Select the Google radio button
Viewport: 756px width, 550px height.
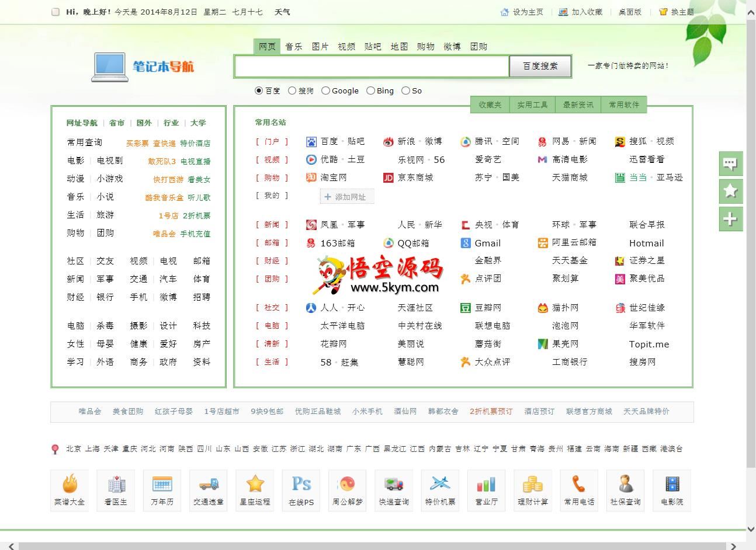[x=325, y=90]
